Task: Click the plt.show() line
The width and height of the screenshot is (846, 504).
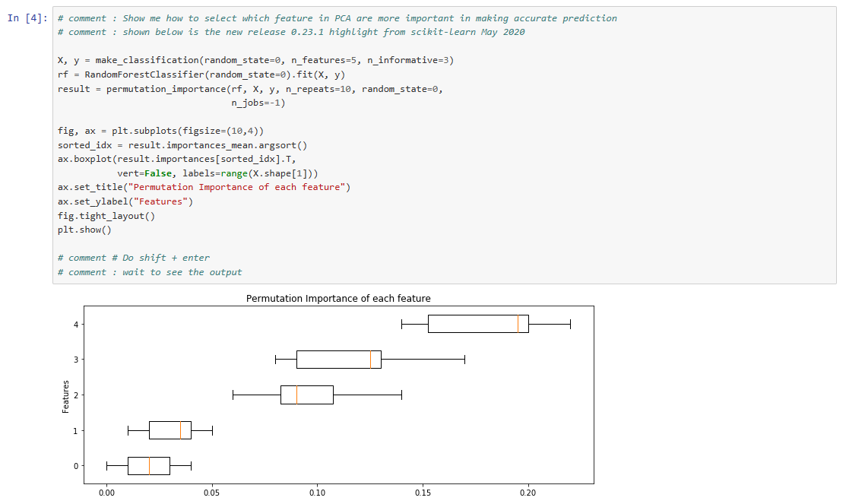Action: coord(84,230)
